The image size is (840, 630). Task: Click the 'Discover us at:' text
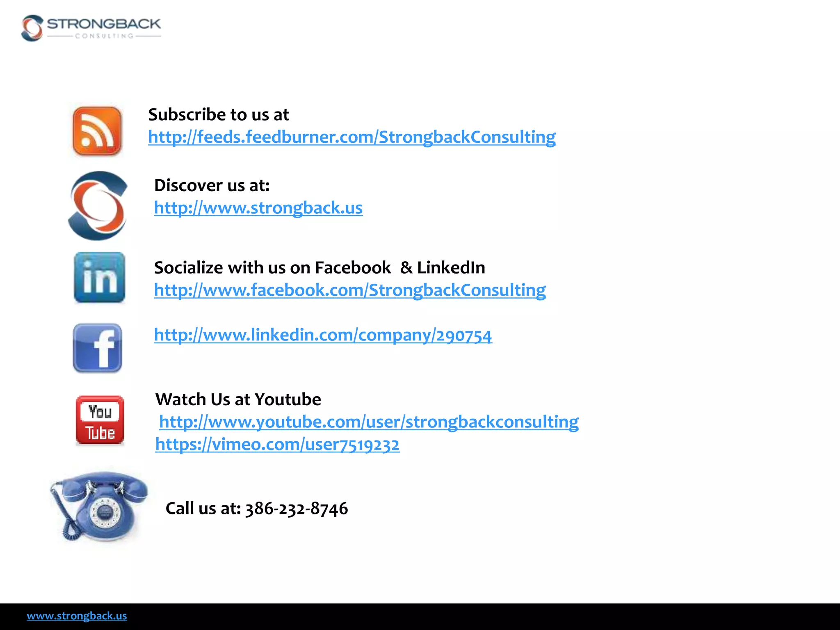[212, 185]
